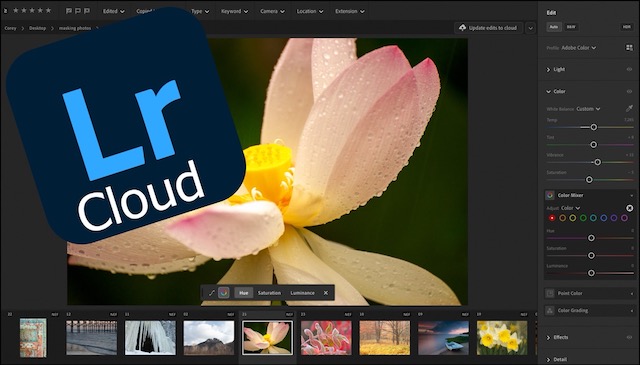Click Update edits to cloud button
Image resolution: width=640 pixels, height=365 pixels.
click(489, 28)
